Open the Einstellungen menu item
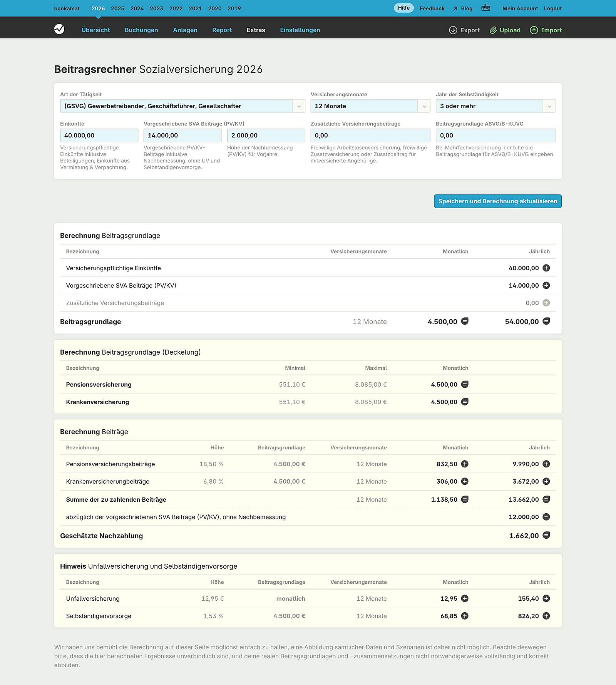 [300, 30]
